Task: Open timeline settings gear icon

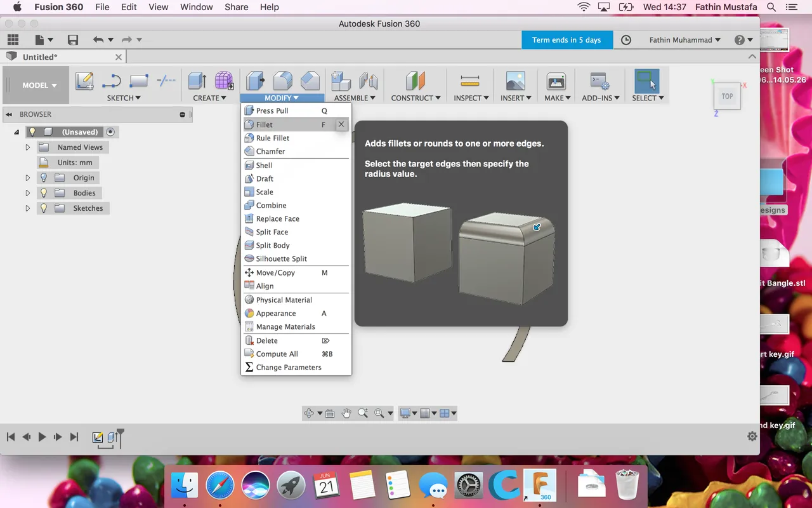Action: [752, 436]
